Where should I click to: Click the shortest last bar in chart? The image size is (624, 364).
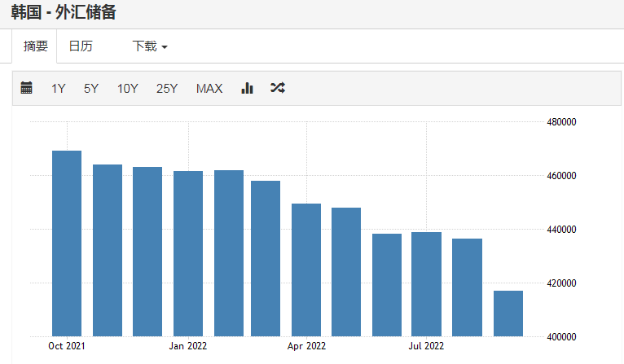[x=508, y=314]
